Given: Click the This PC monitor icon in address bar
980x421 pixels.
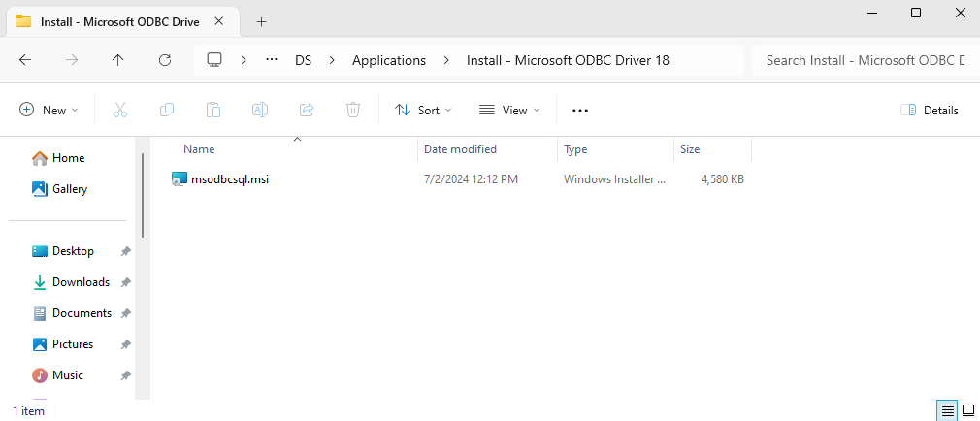Looking at the screenshot, I should pos(214,60).
